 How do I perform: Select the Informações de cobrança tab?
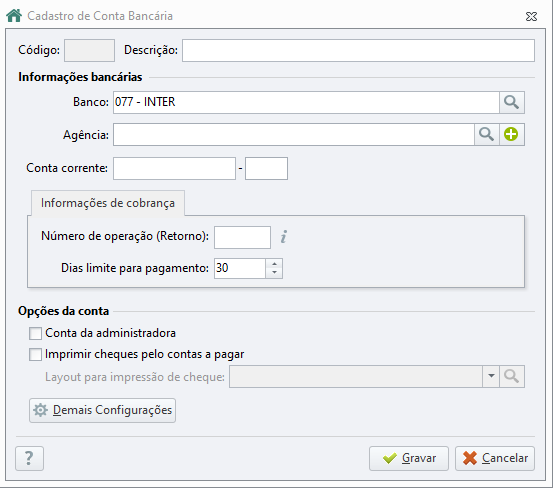pos(108,203)
